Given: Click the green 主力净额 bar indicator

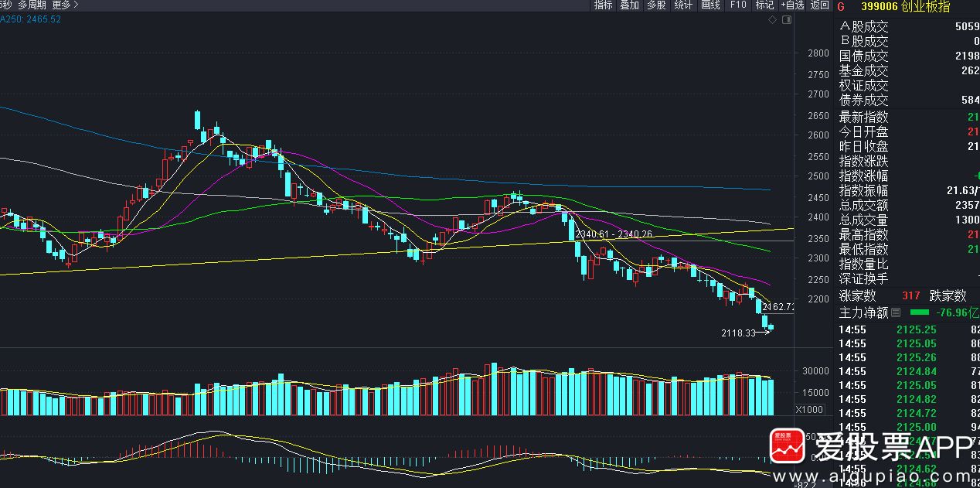Looking at the screenshot, I should click(920, 312).
